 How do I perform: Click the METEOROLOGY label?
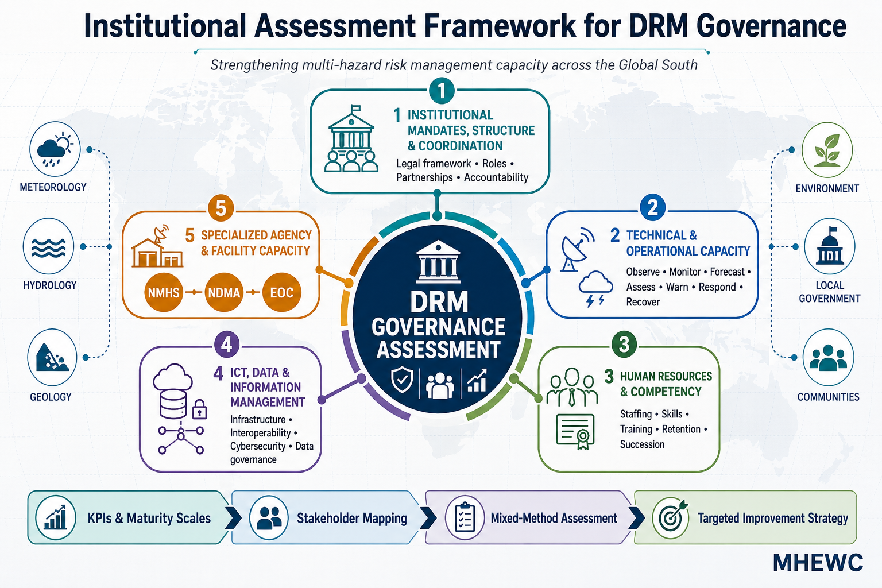coord(53,187)
